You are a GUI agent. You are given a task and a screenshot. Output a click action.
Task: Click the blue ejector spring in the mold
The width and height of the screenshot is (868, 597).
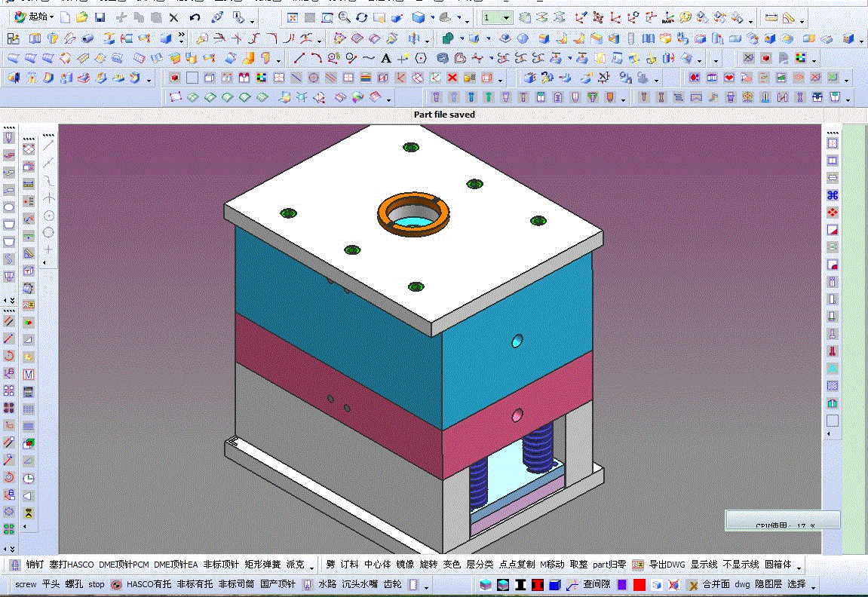pyautogui.click(x=538, y=447)
